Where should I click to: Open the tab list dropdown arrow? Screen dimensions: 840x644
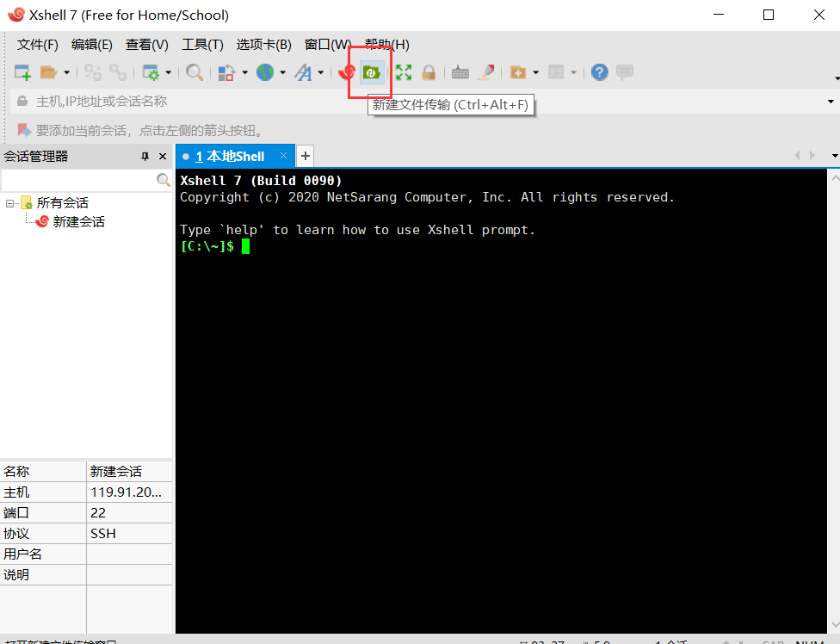(835, 156)
